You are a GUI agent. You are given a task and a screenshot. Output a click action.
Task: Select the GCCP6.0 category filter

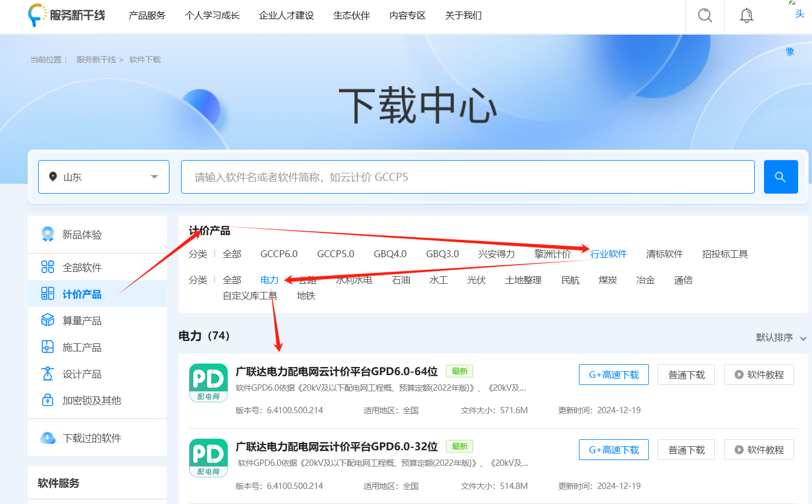click(279, 254)
